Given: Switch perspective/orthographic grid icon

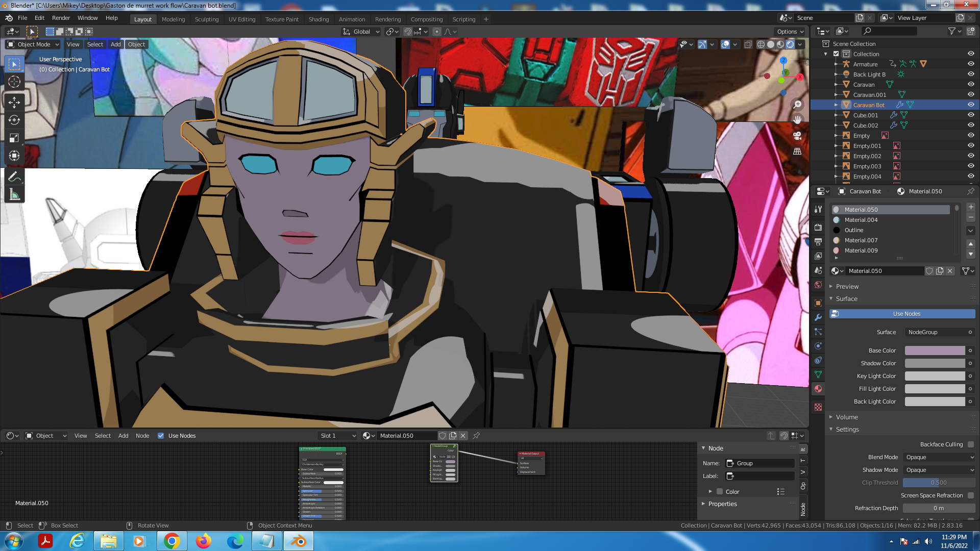Looking at the screenshot, I should (x=797, y=152).
